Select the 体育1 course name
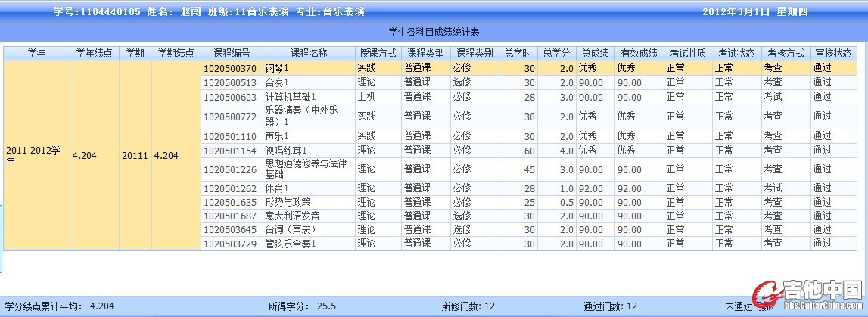The width and height of the screenshot is (868, 317). [x=277, y=188]
